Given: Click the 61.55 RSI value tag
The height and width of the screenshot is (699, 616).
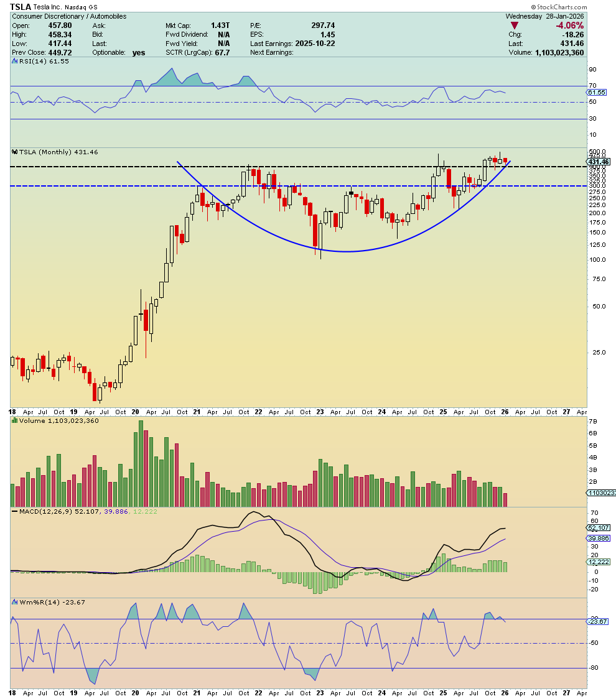Looking at the screenshot, I should tap(597, 91).
